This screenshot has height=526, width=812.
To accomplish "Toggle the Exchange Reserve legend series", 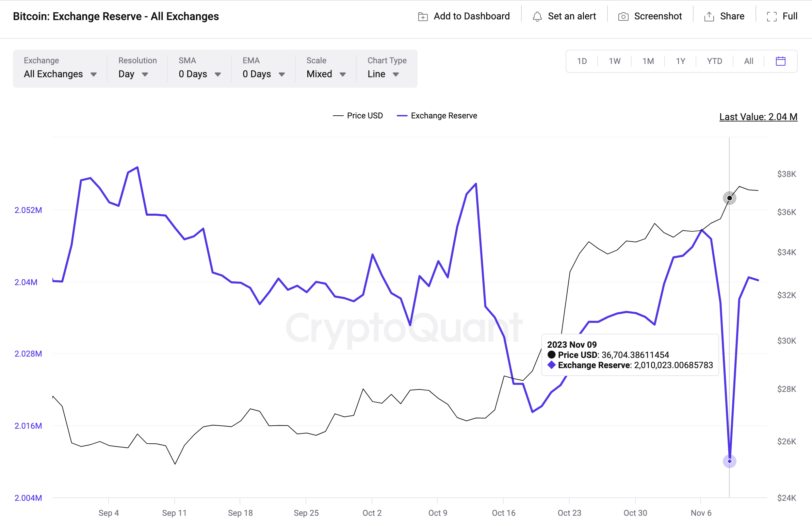I will [437, 116].
